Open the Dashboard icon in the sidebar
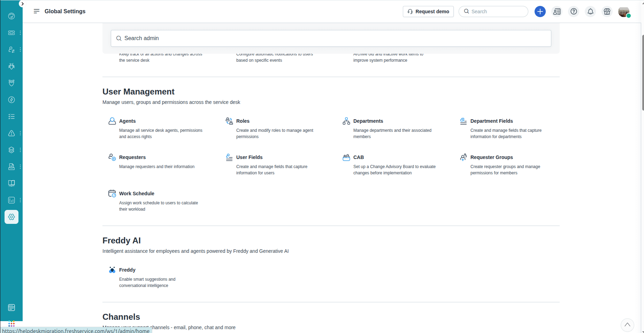Screen dimensions: 644x333 (11, 16)
